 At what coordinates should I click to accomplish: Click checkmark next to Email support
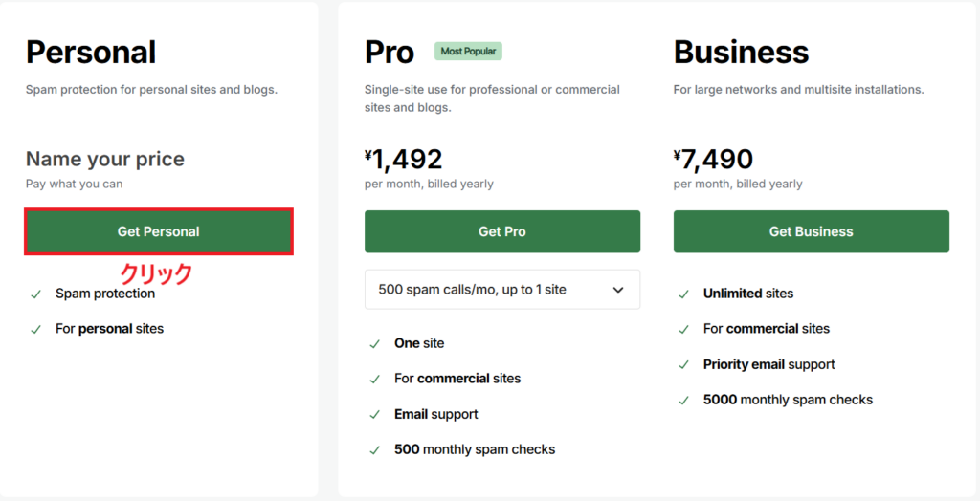pos(374,415)
